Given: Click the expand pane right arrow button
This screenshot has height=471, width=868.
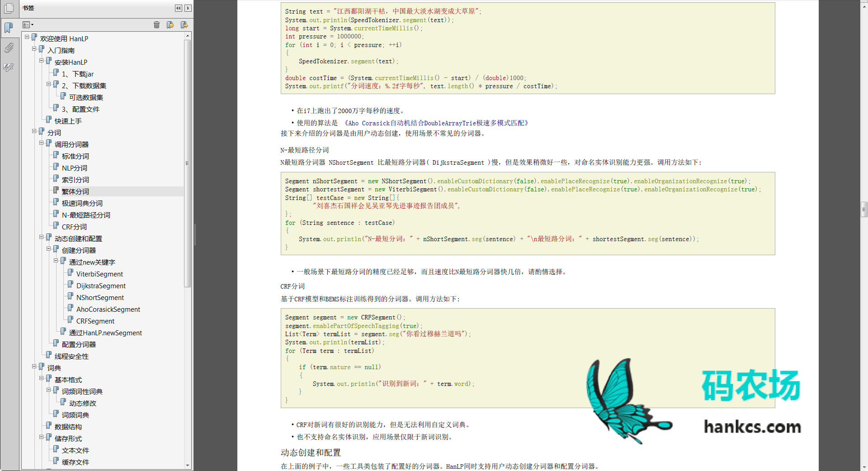Looking at the screenshot, I should pos(188,8).
